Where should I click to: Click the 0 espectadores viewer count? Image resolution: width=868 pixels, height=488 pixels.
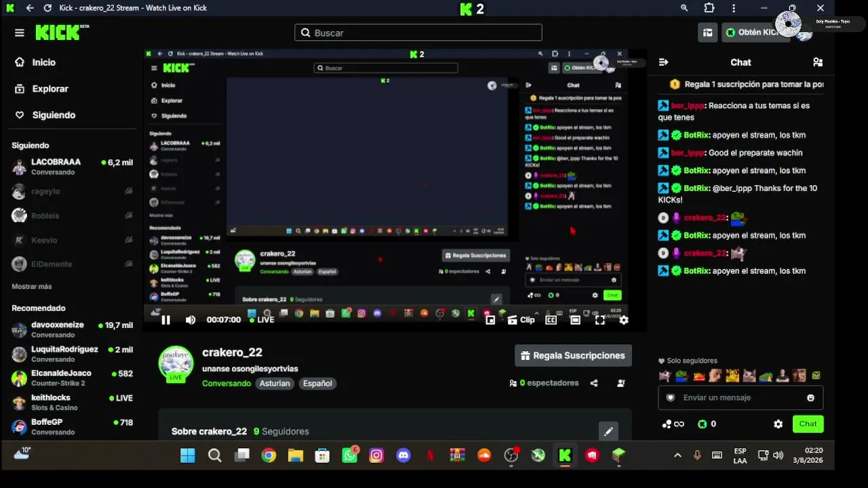click(544, 383)
